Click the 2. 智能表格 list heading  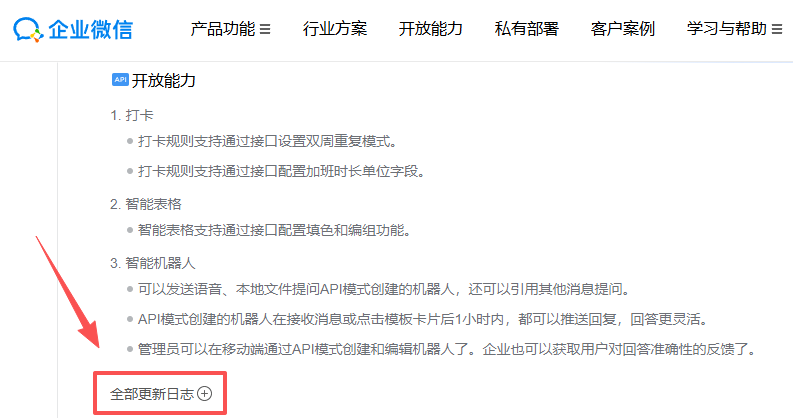(x=146, y=204)
